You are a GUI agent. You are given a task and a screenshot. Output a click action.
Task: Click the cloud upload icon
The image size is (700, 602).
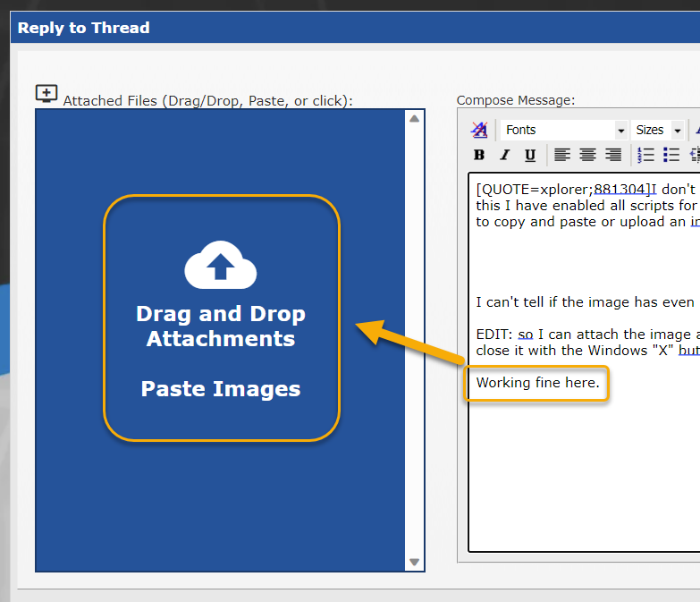pyautogui.click(x=221, y=265)
